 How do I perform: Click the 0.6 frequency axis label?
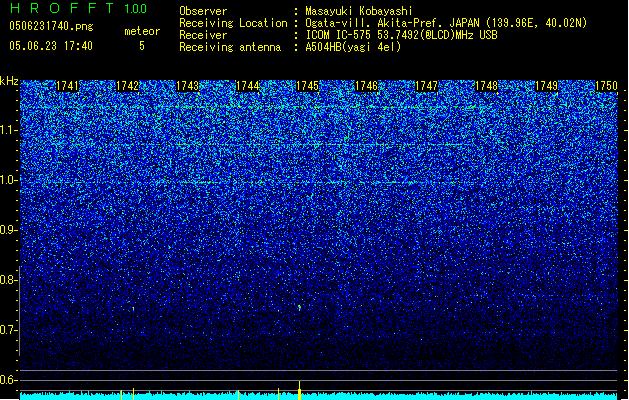(x=9, y=380)
